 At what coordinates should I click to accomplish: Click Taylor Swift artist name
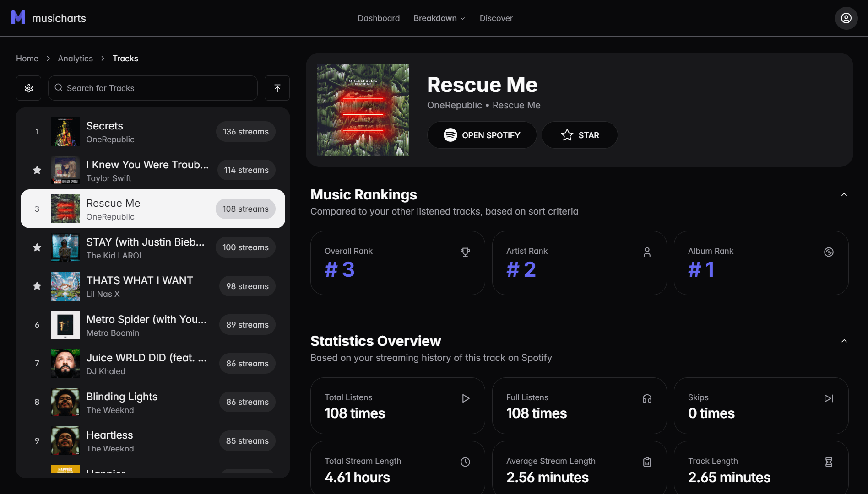108,178
